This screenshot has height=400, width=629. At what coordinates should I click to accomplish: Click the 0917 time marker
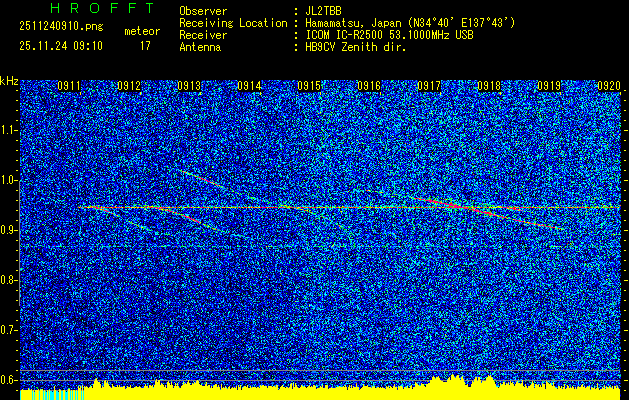(429, 86)
